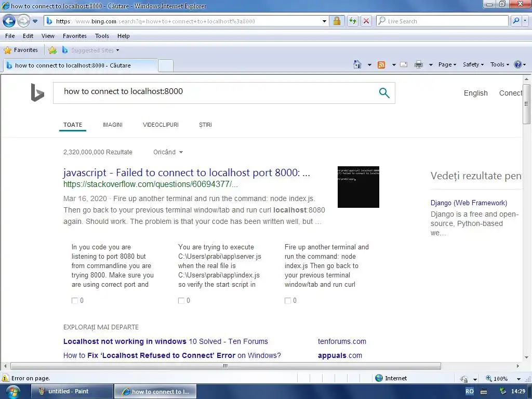Image resolution: width=532 pixels, height=399 pixels.
Task: Expand the zoom level 100% dropdown
Action: [x=519, y=379]
